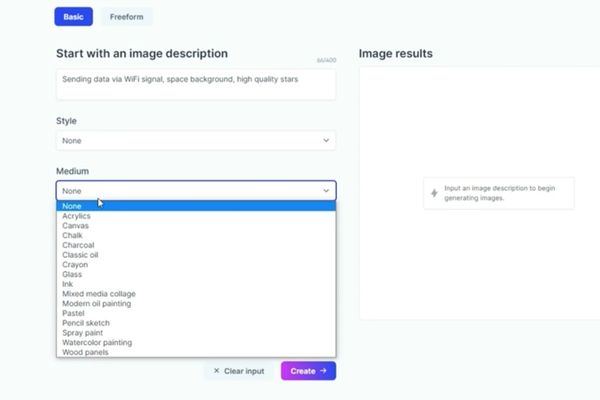Click the purple Create button
600x400 pixels.
coord(308,371)
